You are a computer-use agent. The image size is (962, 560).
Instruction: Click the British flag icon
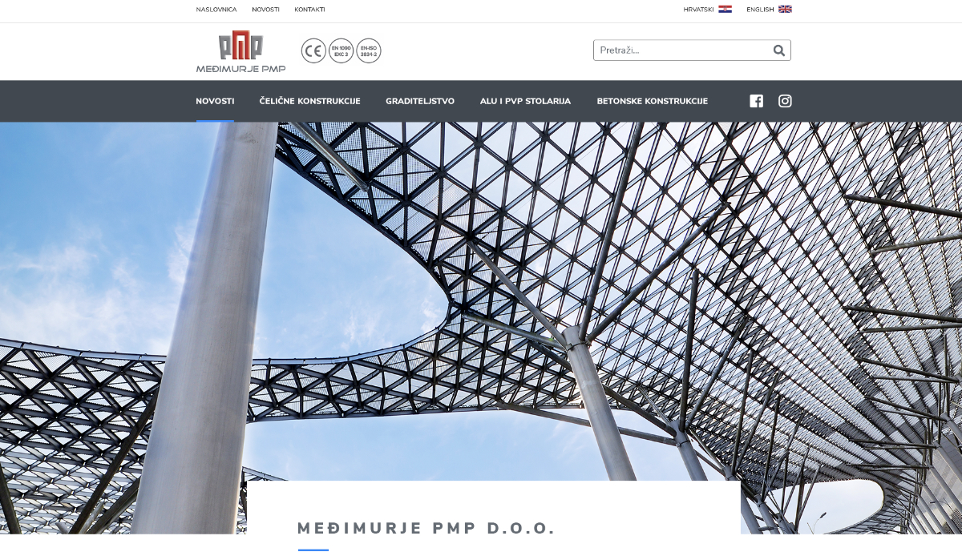tap(785, 10)
